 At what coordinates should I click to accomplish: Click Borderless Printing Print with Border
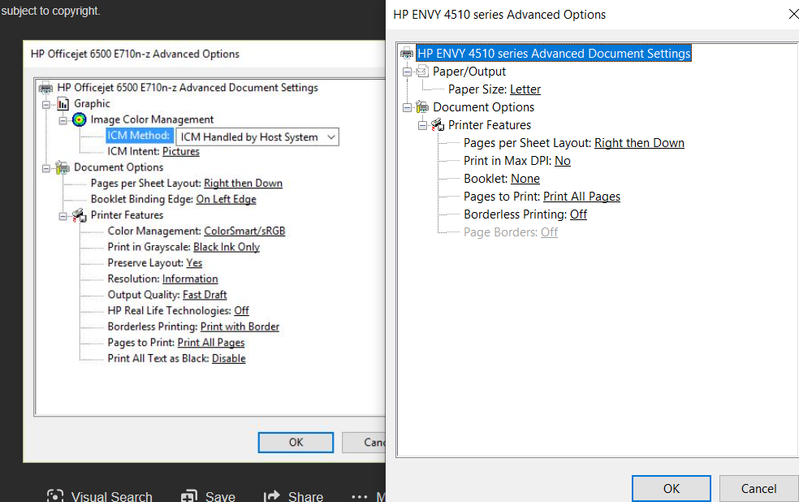[239, 326]
